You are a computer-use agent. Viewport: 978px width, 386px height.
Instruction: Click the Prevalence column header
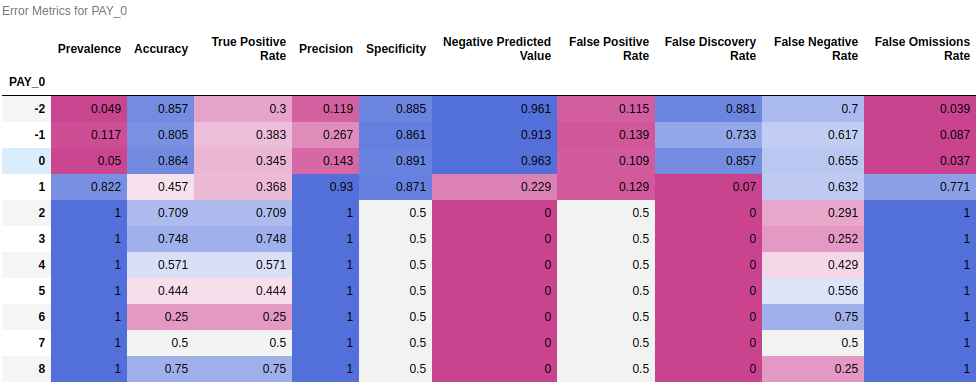tap(89, 49)
